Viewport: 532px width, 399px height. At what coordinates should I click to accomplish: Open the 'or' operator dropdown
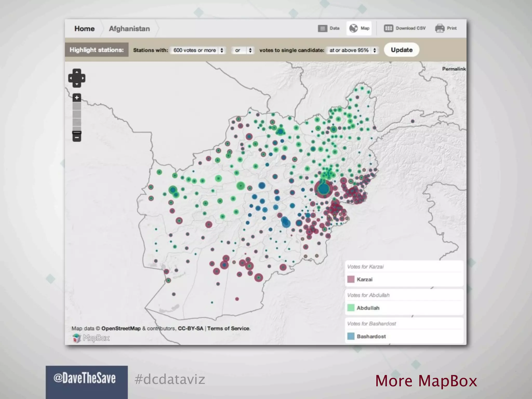click(x=243, y=50)
